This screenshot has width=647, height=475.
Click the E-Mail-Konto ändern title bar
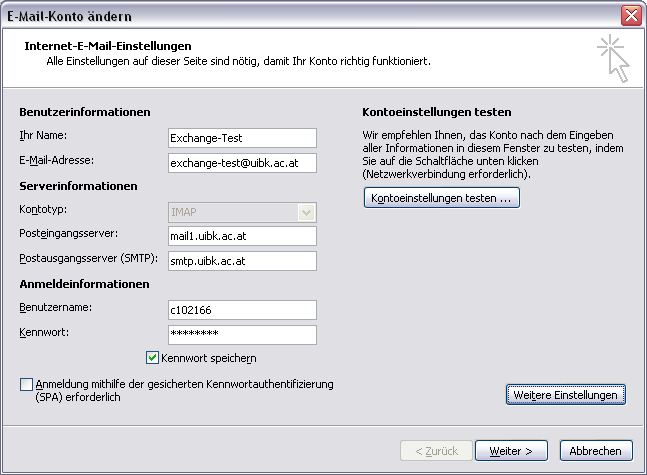tap(300, 14)
